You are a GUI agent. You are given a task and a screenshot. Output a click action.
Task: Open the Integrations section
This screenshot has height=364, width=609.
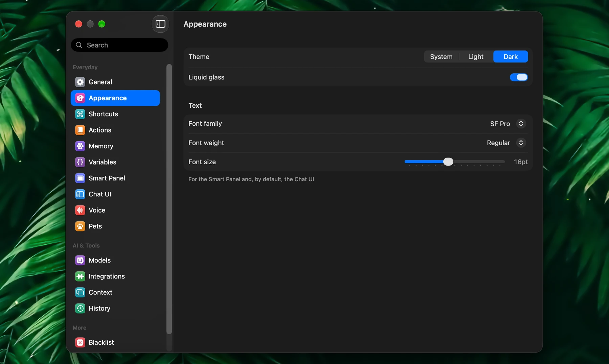coord(115,276)
